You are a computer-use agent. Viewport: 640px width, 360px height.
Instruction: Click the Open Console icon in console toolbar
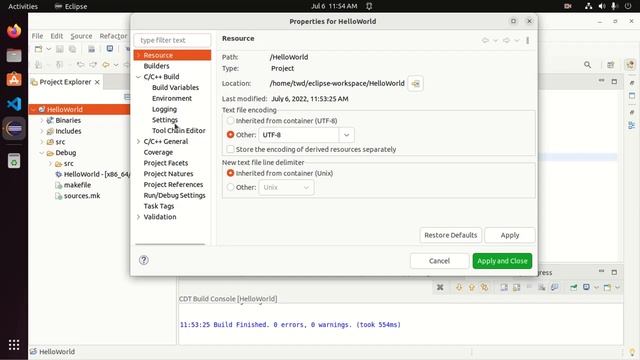point(607,287)
